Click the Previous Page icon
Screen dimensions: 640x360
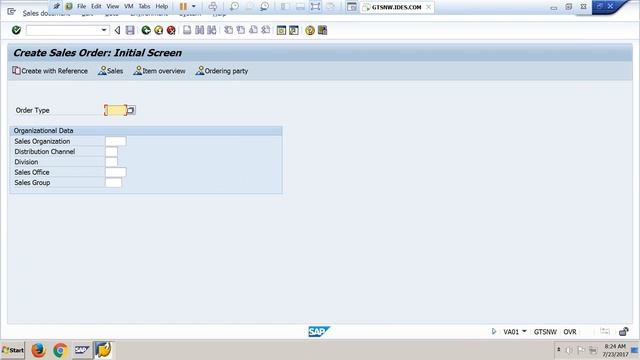[241, 30]
